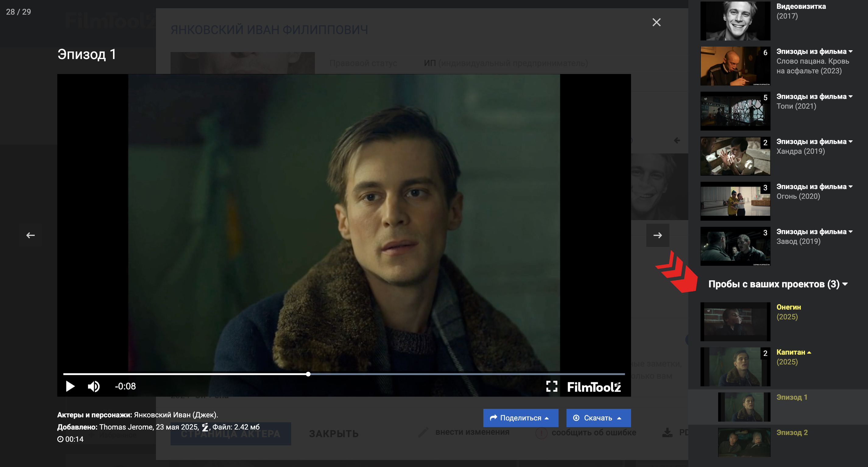
Task: Seek on the video progress bar
Action: coord(344,374)
